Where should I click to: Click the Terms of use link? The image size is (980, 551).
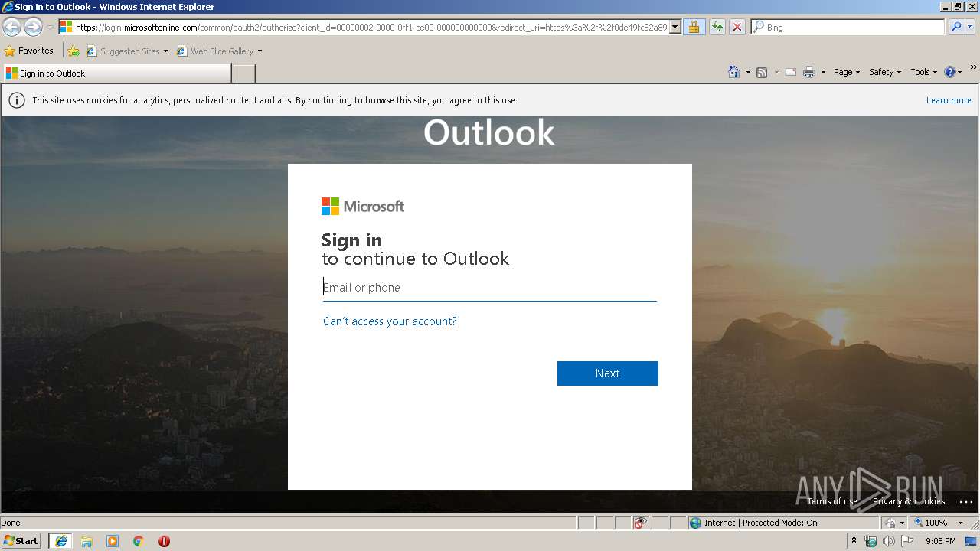(x=832, y=502)
